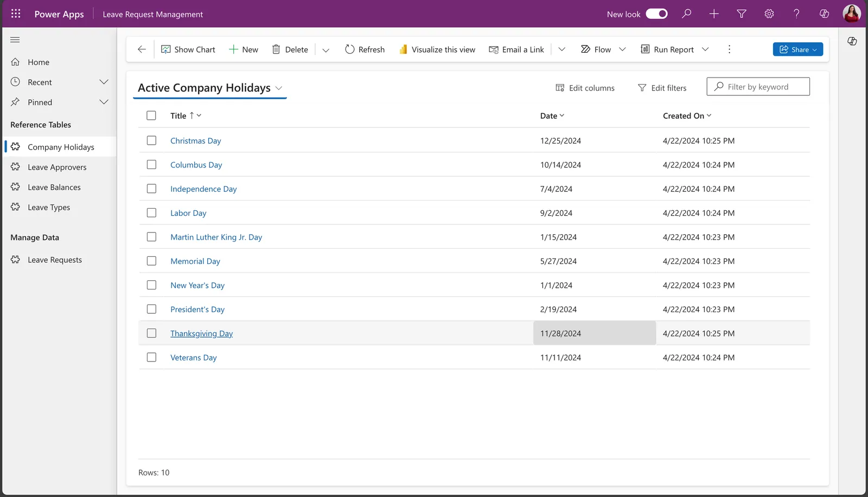
Task: Open advanced find funnel icon
Action: point(742,14)
